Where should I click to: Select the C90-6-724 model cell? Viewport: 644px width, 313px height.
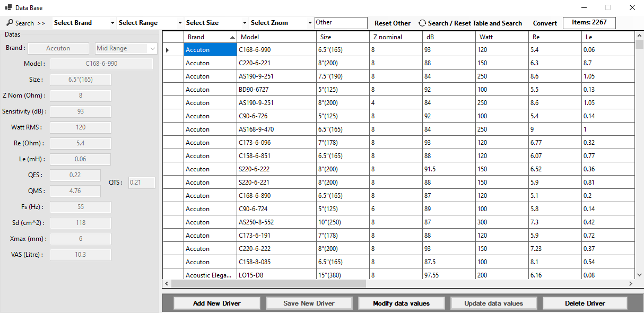[276, 209]
